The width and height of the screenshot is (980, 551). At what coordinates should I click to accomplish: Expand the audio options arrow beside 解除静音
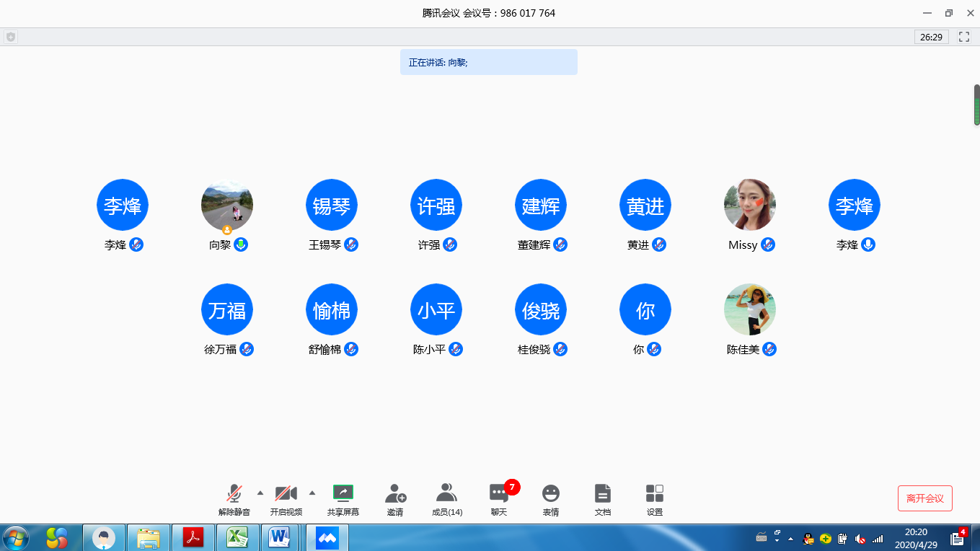[260, 493]
